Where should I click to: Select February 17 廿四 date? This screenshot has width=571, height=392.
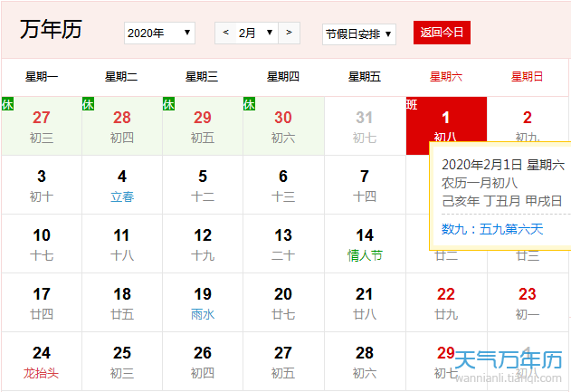[x=42, y=302]
